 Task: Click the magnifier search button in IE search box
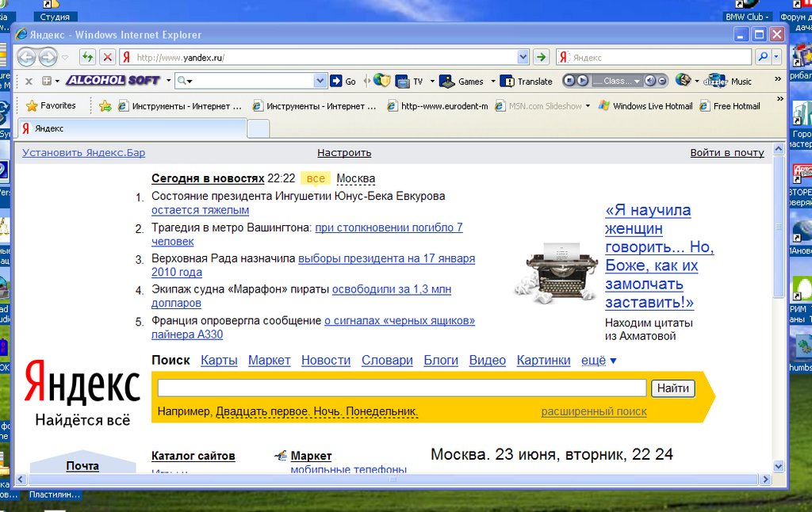click(762, 57)
